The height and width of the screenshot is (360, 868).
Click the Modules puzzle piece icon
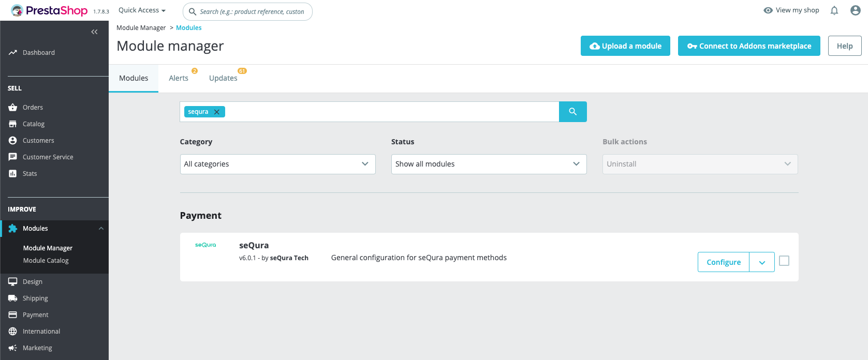tap(13, 229)
